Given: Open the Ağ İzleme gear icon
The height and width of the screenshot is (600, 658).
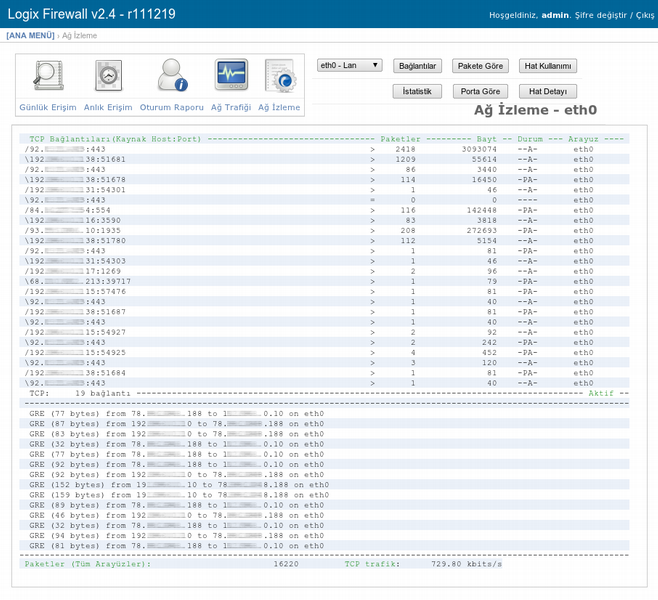Looking at the screenshot, I should click(280, 76).
